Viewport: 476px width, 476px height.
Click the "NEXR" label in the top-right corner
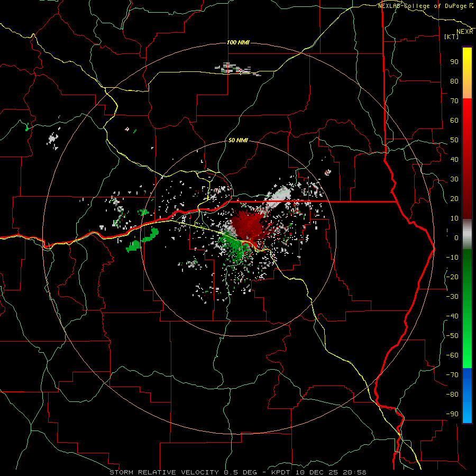pyautogui.click(x=465, y=32)
